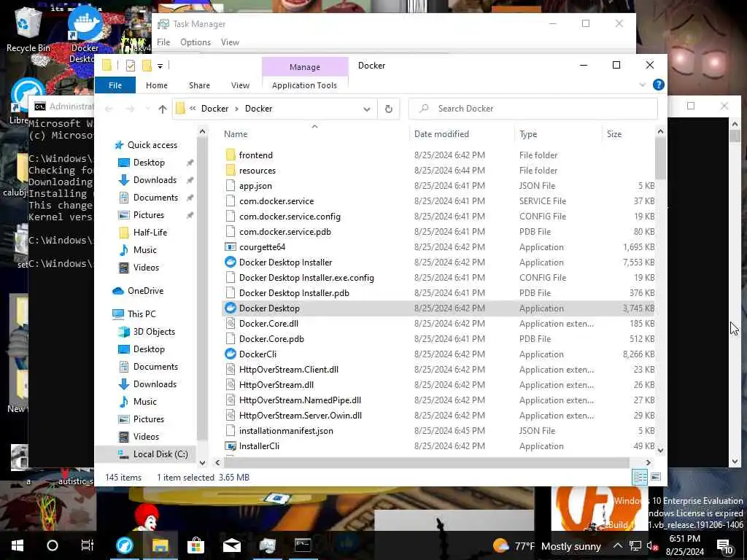Click the frontend folder icon
747x560 pixels.
230,155
